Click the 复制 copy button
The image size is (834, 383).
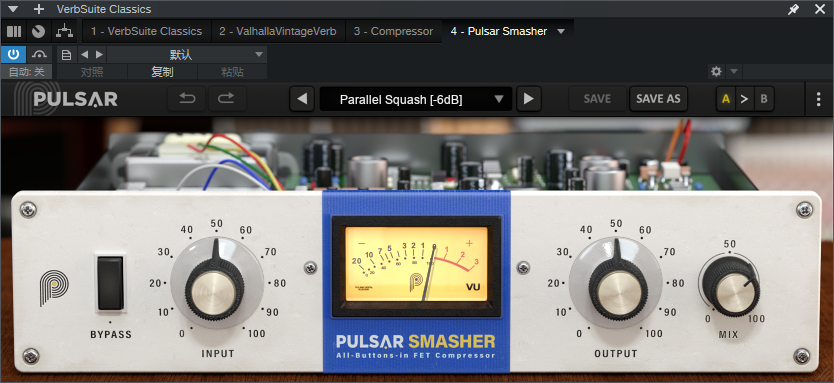(x=162, y=72)
